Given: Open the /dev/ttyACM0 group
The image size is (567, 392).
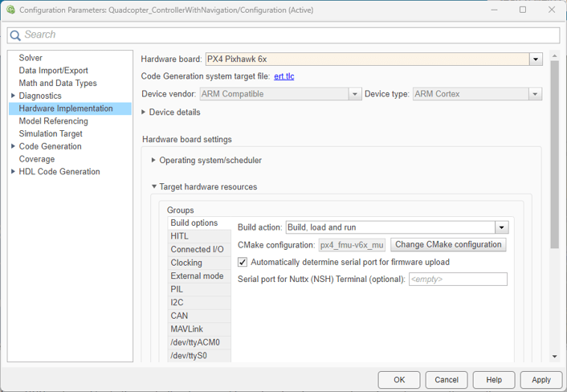Looking at the screenshot, I should coord(199,342).
